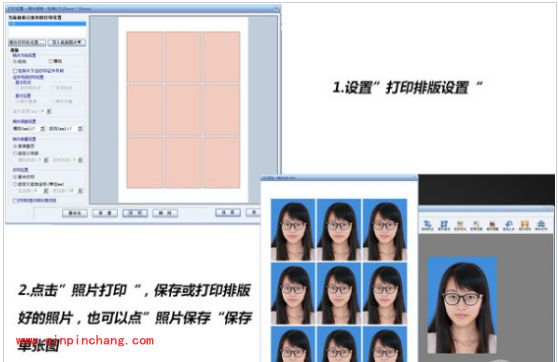Open the import layout image dropdown button
The image size is (558, 362).
tap(67, 42)
